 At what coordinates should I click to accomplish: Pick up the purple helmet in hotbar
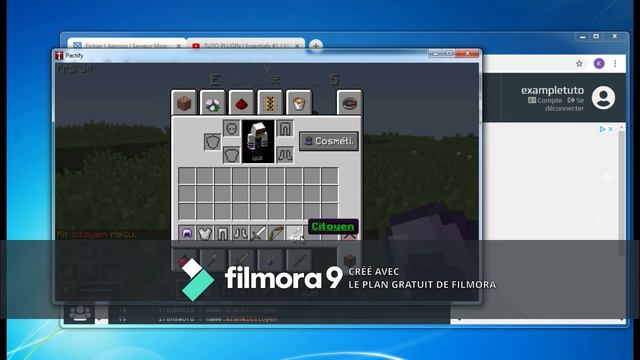coord(187,233)
